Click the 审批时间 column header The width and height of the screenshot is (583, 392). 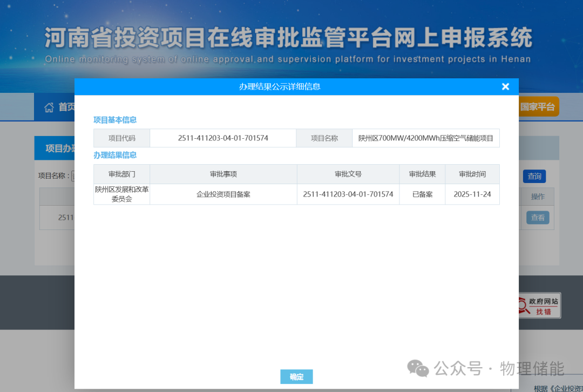coord(472,174)
